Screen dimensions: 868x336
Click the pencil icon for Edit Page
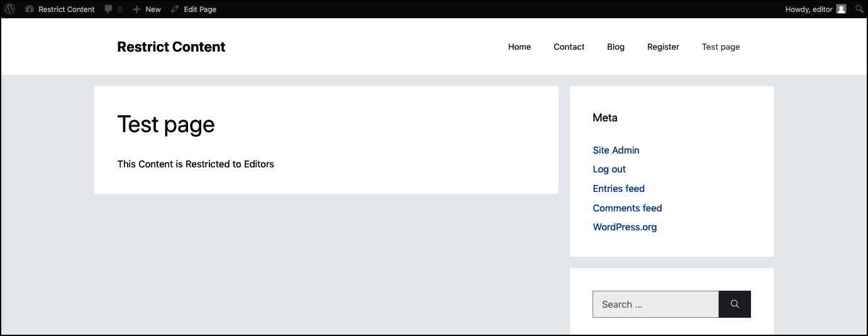tap(175, 9)
